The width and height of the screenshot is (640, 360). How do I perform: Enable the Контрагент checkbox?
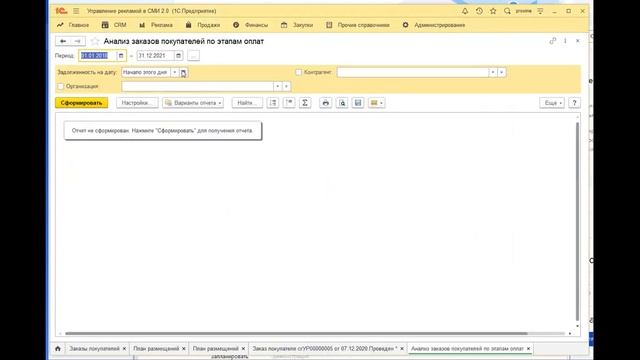coord(298,72)
